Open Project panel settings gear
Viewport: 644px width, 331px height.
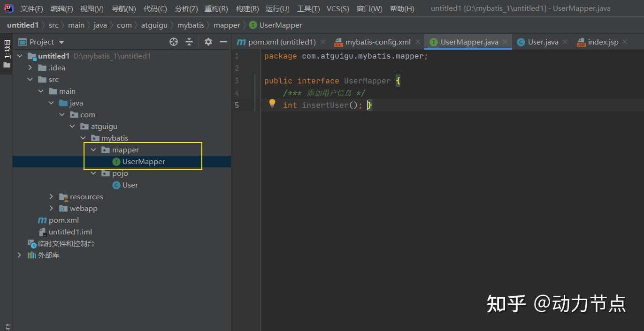pyautogui.click(x=208, y=42)
